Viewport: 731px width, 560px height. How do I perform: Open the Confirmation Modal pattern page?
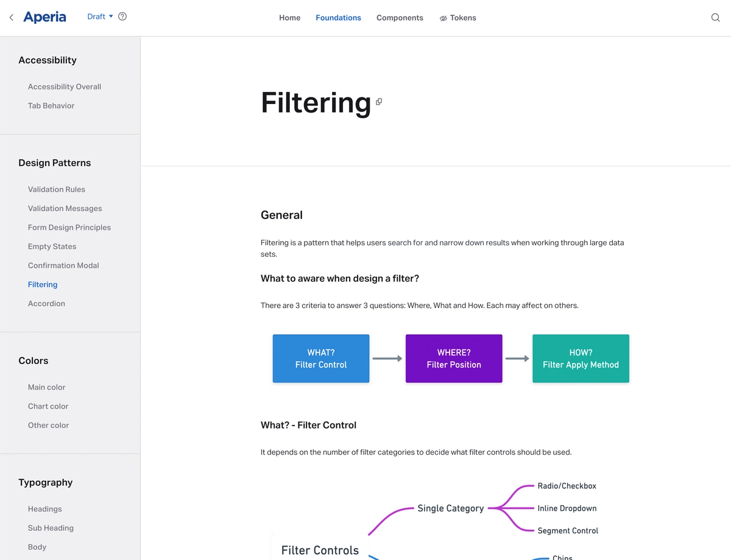[63, 265]
